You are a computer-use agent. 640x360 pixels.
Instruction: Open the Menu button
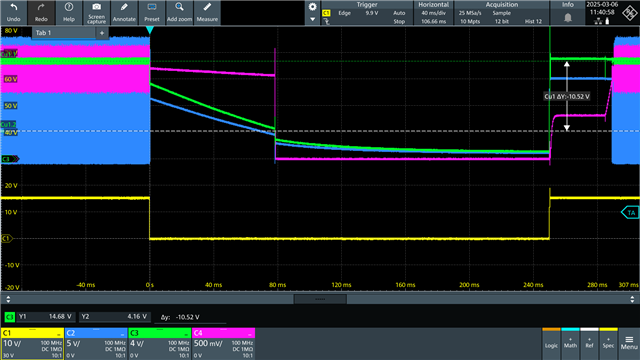629,343
